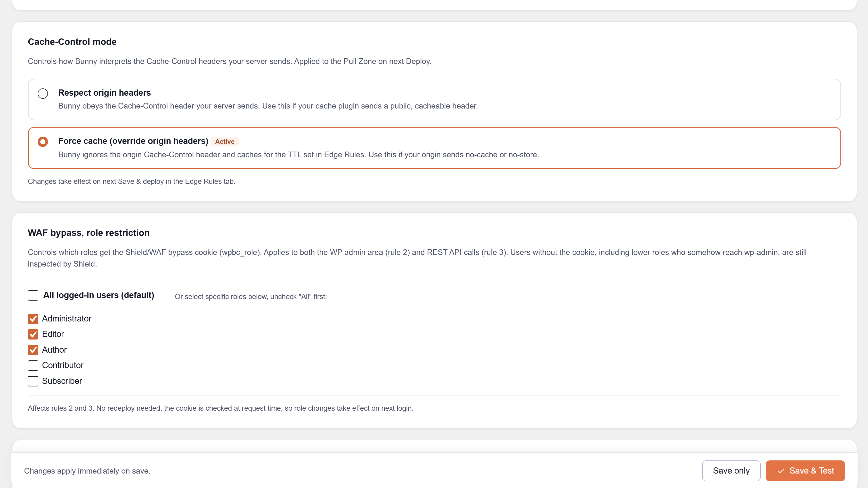This screenshot has width=868, height=488.
Task: Click the All logged-in users (default) label
Action: pyautogui.click(x=99, y=295)
